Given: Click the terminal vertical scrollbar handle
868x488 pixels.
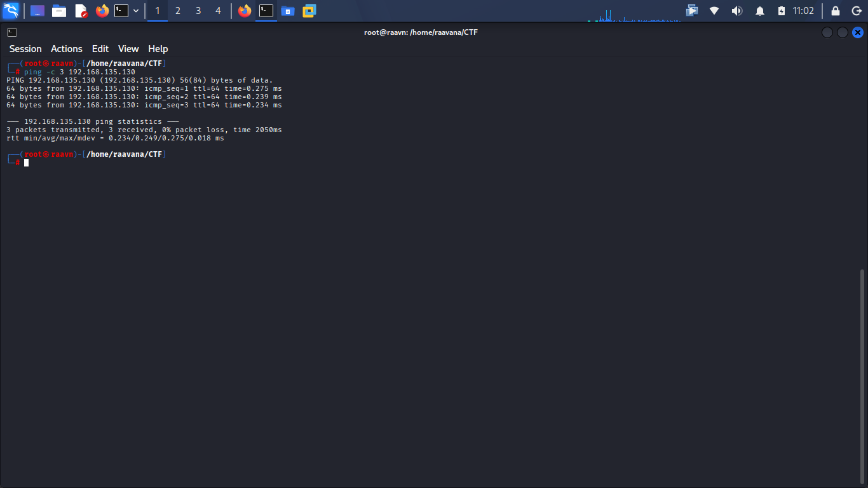Looking at the screenshot, I should click(862, 376).
